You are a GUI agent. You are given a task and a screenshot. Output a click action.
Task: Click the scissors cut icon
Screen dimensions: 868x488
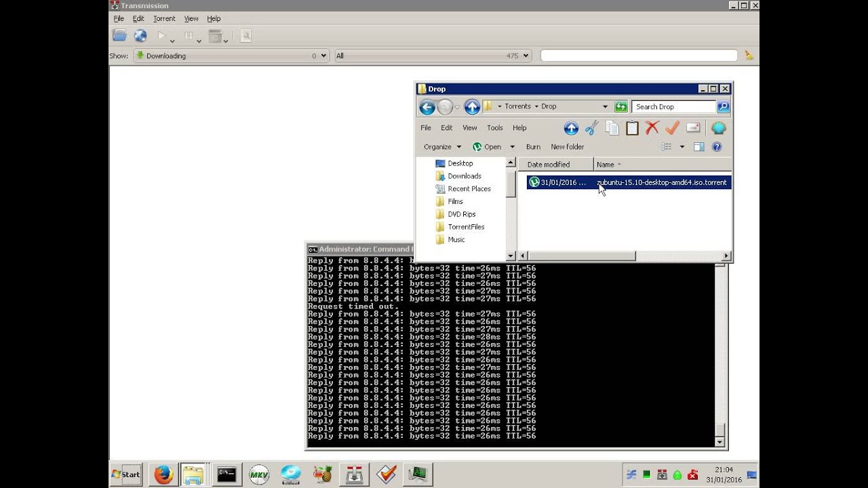click(592, 127)
